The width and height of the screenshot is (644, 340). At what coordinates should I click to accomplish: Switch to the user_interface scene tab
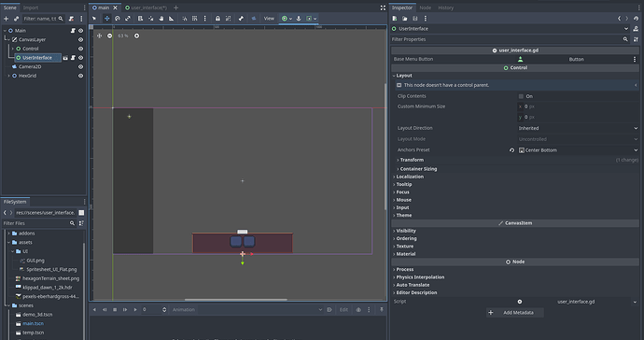click(x=146, y=7)
